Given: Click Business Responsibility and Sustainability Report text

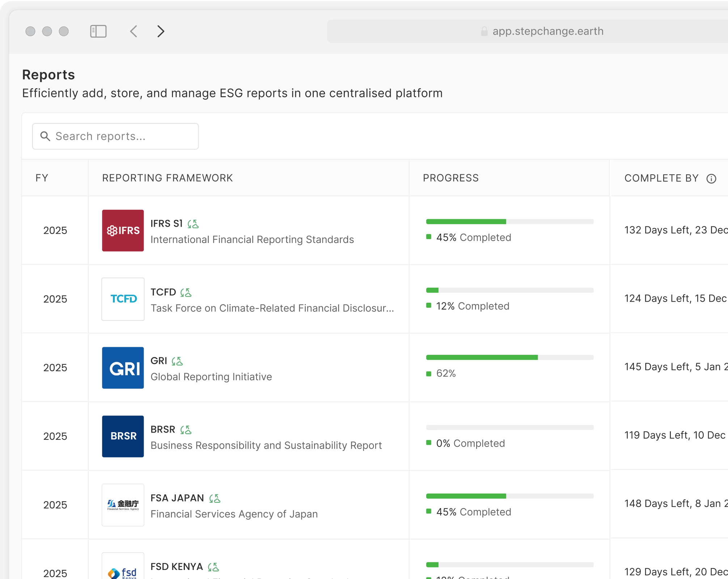Looking at the screenshot, I should coord(266,446).
